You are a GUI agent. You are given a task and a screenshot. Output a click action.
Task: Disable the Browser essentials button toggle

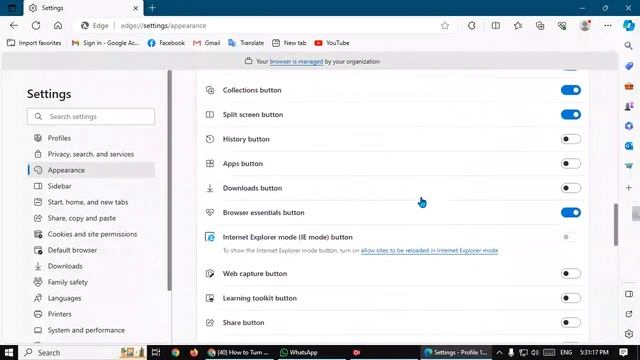[571, 213]
